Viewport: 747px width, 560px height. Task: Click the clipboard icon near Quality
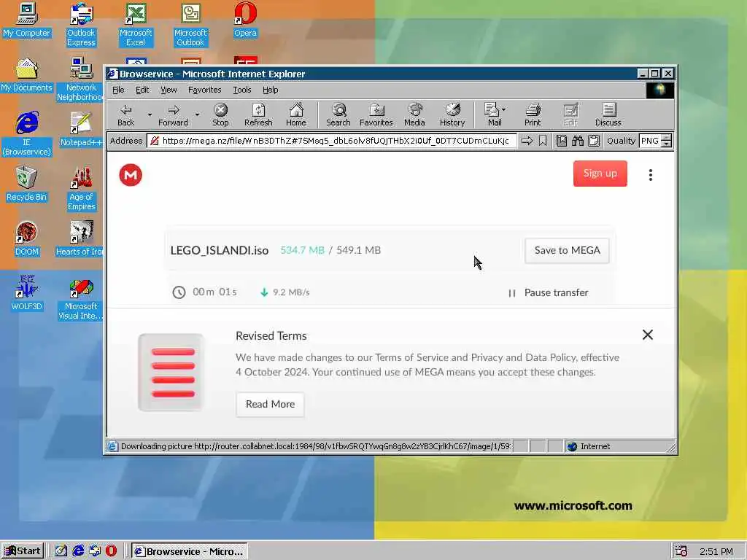pos(594,141)
